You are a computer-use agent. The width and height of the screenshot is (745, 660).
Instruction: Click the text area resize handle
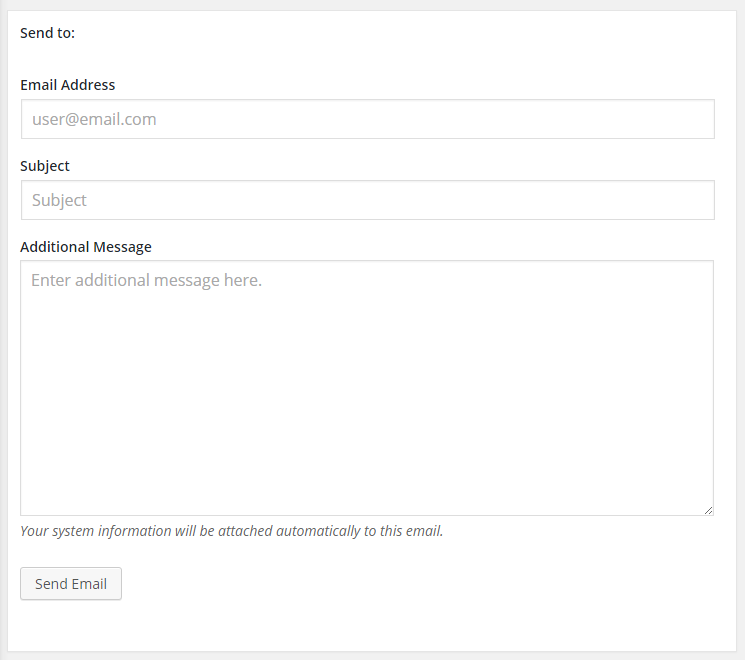click(708, 510)
